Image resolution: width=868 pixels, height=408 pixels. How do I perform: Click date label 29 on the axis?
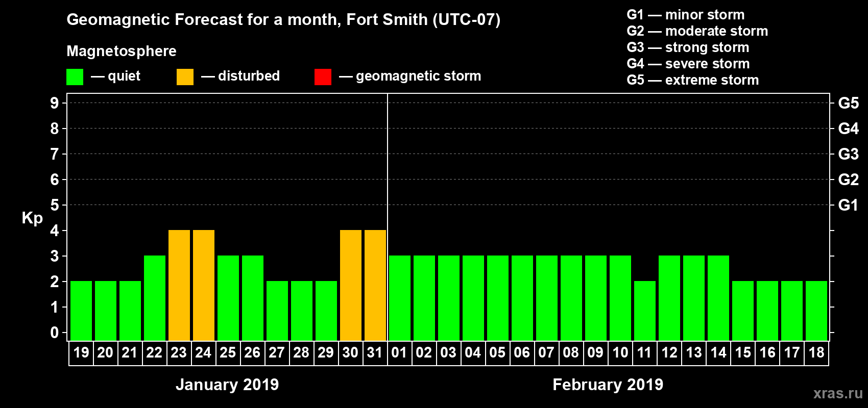(326, 352)
